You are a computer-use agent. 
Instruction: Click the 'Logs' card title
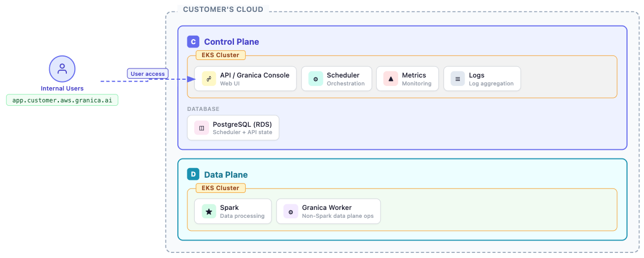click(x=476, y=75)
